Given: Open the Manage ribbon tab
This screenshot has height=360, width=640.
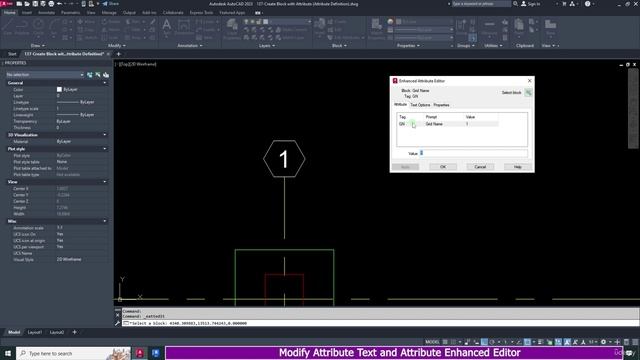Looking at the screenshot, I should point(109,13).
